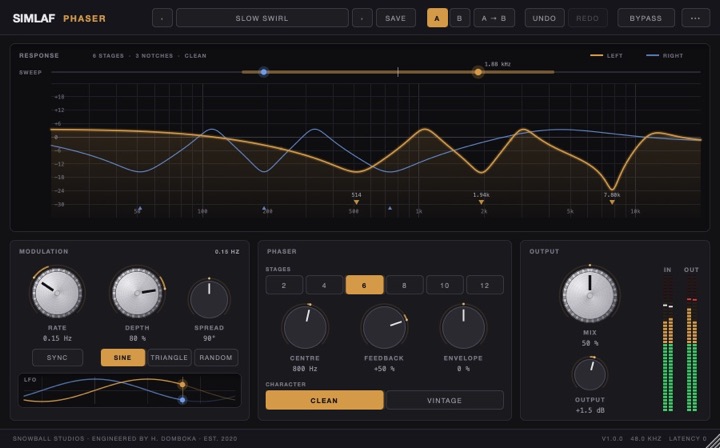Click the OUT level meter
Viewport: 720px width, 448px height.
692,343
